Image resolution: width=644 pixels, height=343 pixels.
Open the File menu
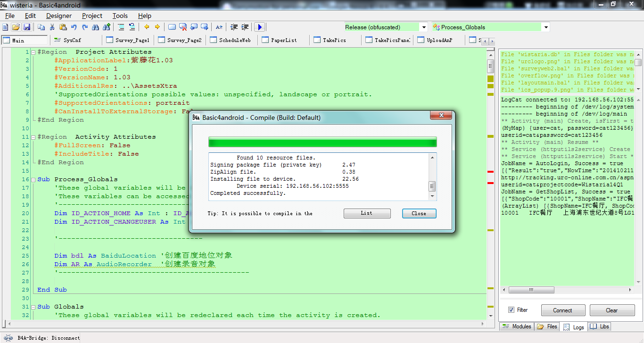10,16
